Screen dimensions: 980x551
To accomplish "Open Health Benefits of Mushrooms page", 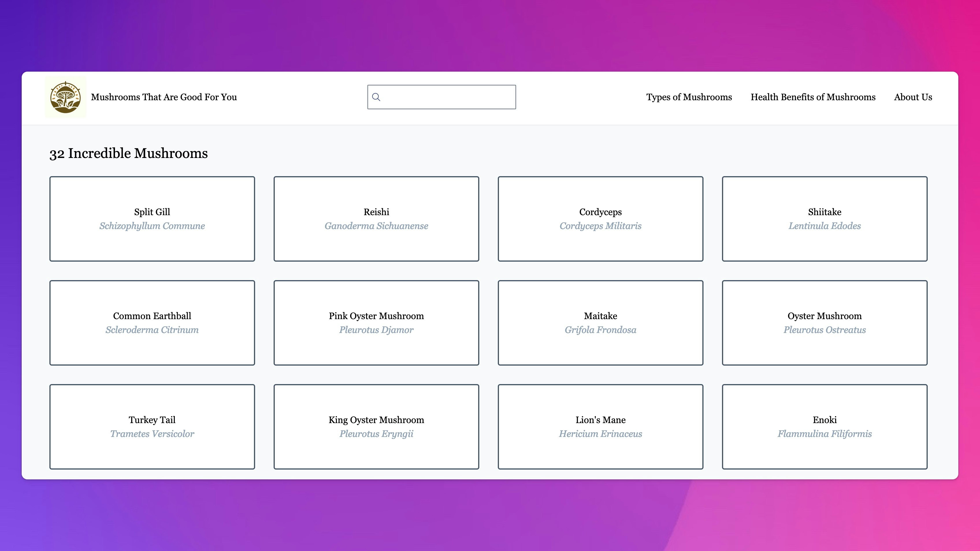I will click(x=813, y=97).
